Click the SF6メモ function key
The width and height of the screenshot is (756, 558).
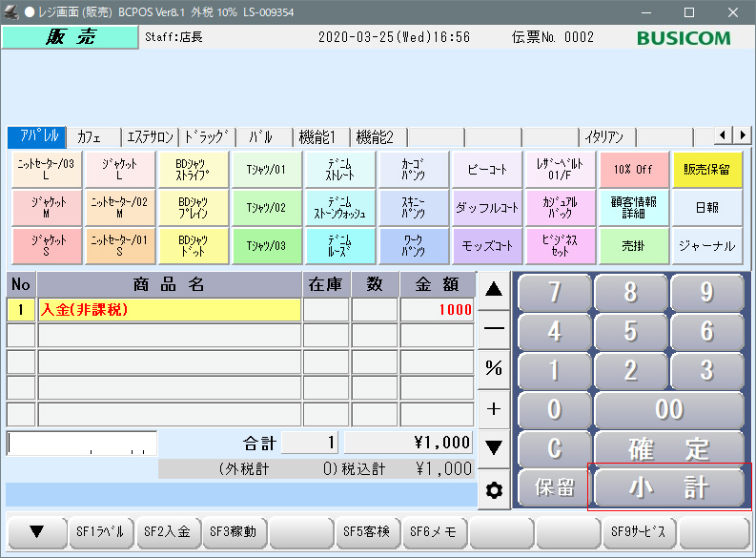coord(433,531)
